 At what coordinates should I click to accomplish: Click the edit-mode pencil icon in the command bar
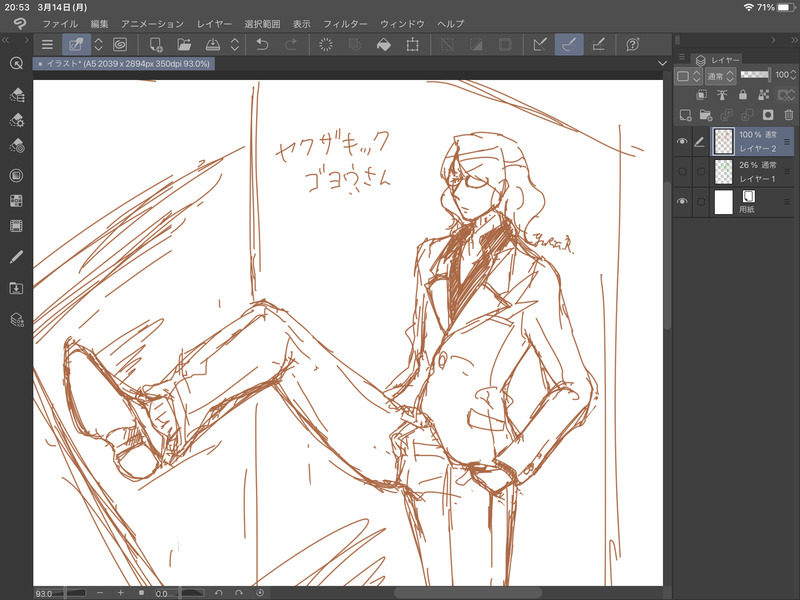point(76,44)
